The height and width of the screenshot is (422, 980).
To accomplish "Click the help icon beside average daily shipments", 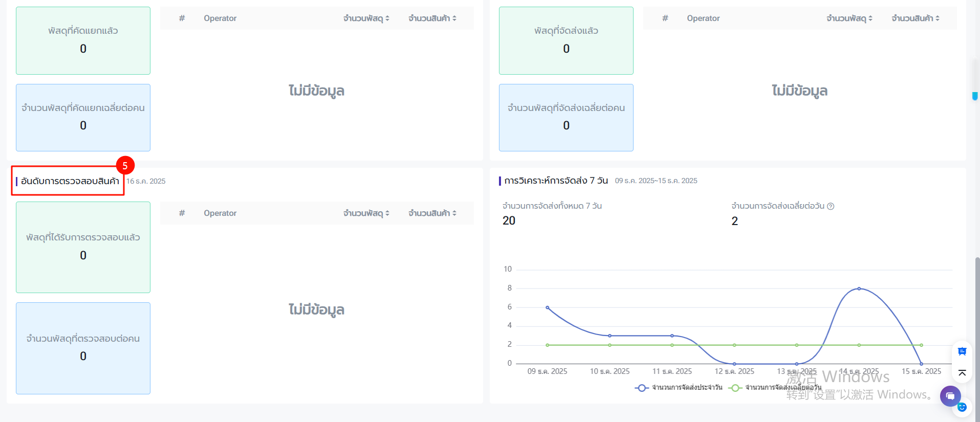I will pos(831,206).
